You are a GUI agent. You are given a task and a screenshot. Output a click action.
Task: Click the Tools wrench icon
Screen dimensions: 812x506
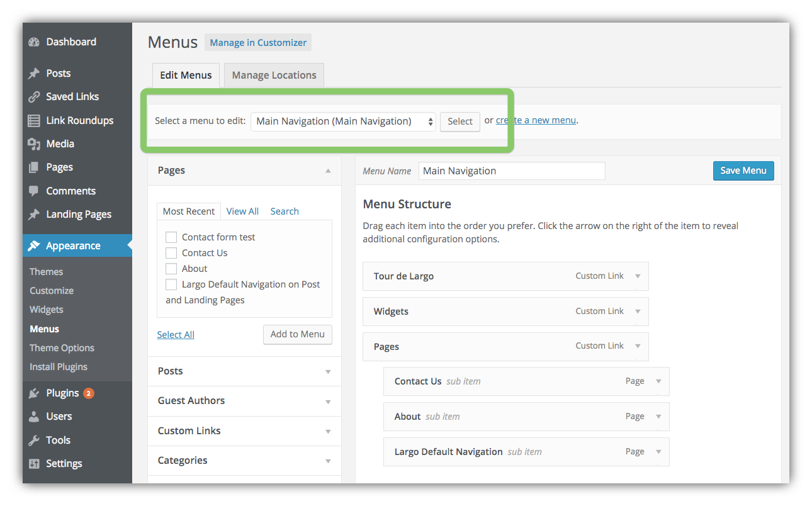tap(34, 441)
